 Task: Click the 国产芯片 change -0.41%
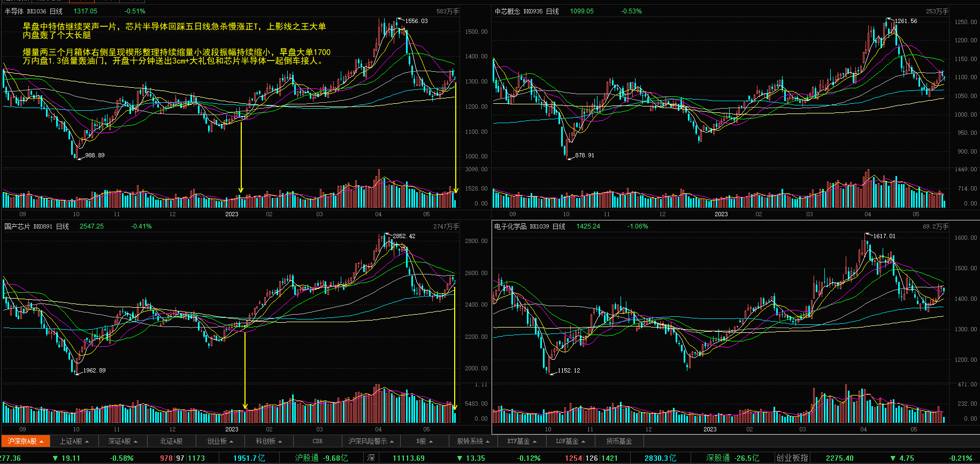(141, 226)
